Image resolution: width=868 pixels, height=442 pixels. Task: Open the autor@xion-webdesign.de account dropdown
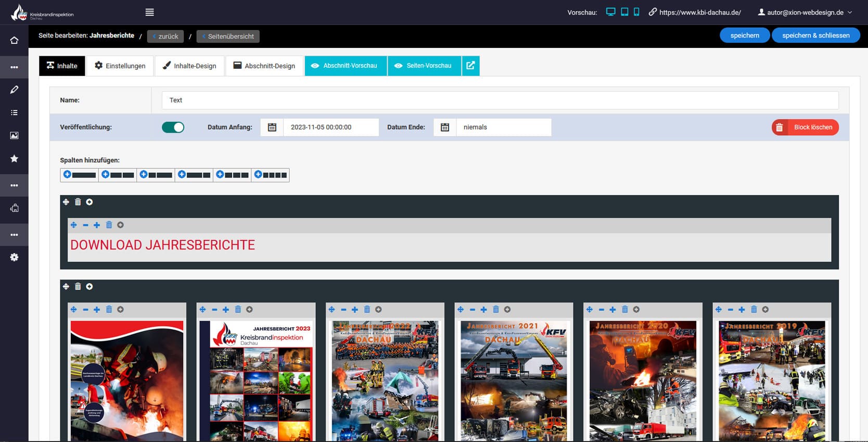pos(805,12)
